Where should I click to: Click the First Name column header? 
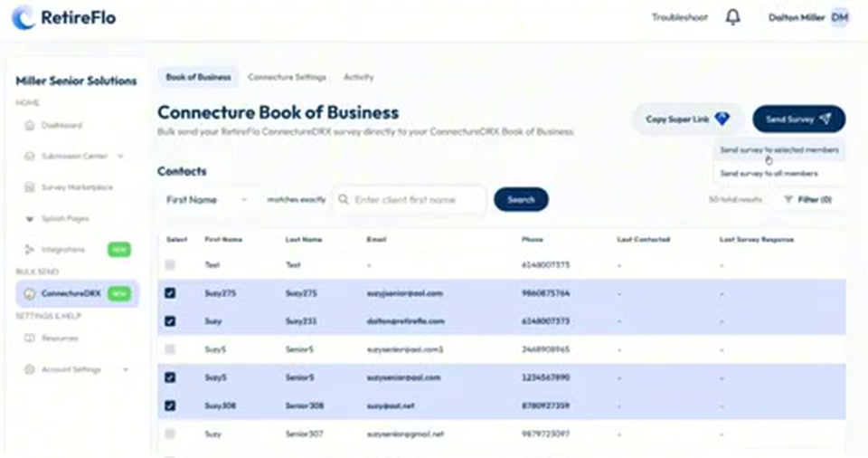tap(223, 240)
